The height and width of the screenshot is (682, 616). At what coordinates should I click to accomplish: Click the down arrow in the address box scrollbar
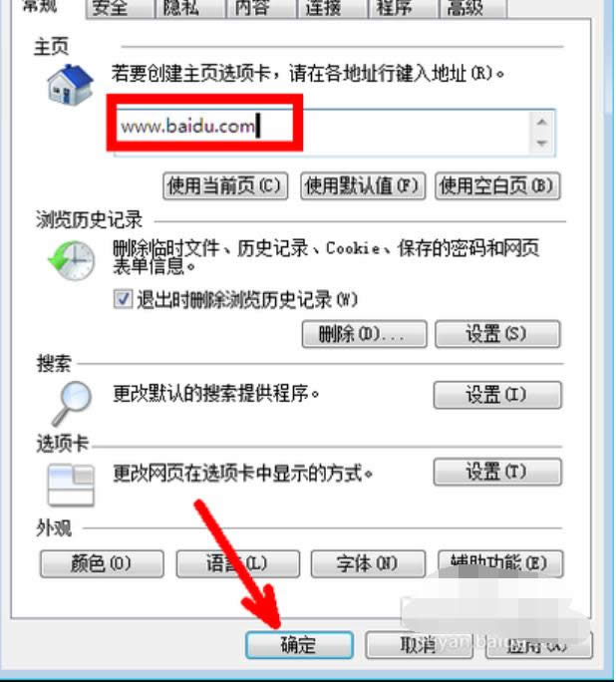click(541, 144)
